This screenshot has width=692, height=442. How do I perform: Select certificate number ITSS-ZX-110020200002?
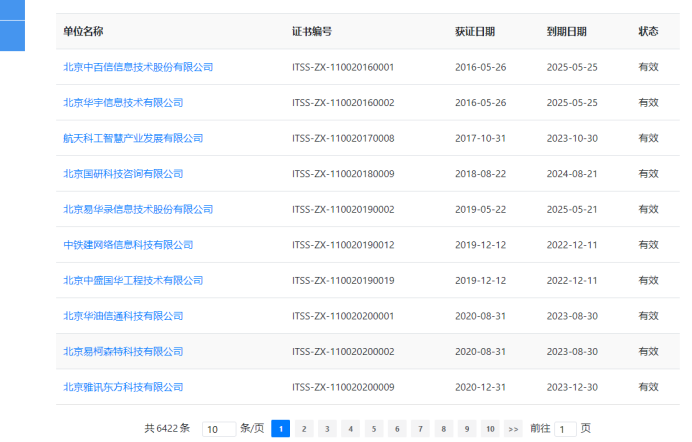343,352
